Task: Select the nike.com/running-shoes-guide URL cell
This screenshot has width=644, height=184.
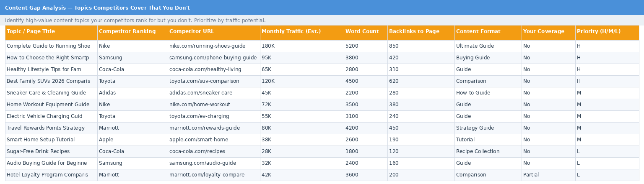Action: tap(214, 46)
